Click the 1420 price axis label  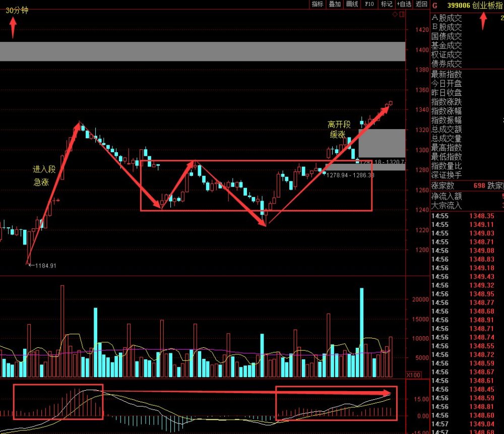(422, 30)
